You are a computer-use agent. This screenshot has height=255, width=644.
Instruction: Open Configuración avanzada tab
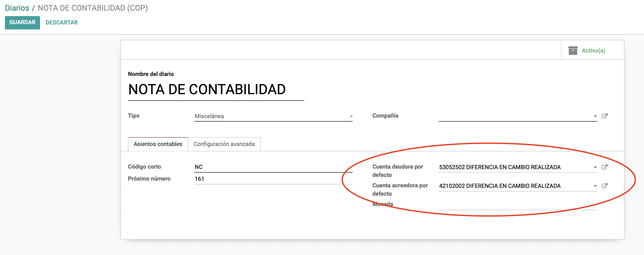(x=224, y=144)
